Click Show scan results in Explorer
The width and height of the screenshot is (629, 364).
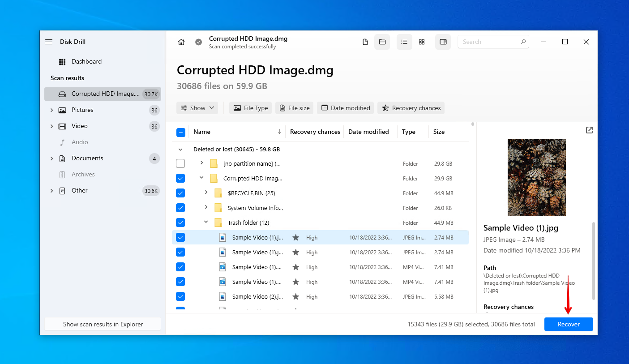pyautogui.click(x=103, y=324)
